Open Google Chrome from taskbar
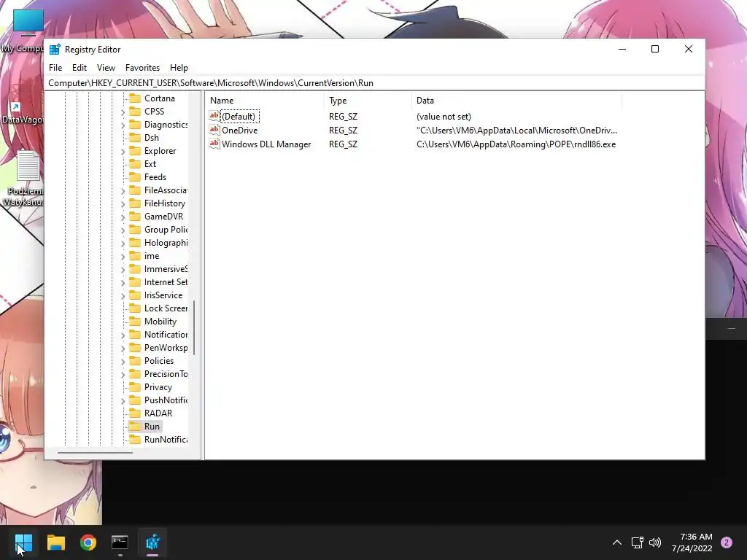This screenshot has width=747, height=560. (88, 542)
